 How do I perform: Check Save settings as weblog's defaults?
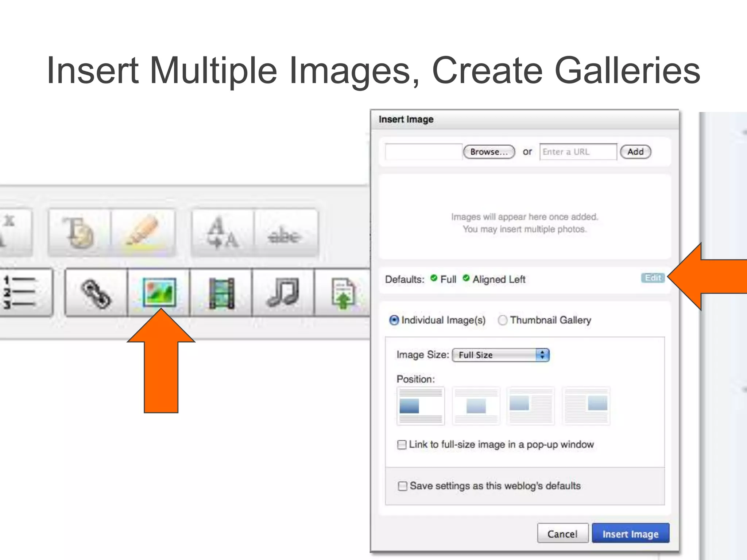(402, 486)
